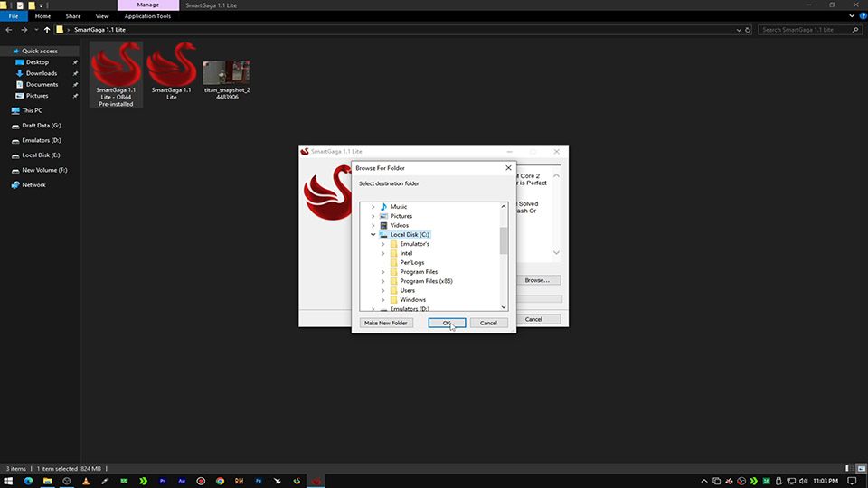868x488 pixels.
Task: Click Browse... in the SmartGaga installer
Action: (x=537, y=280)
